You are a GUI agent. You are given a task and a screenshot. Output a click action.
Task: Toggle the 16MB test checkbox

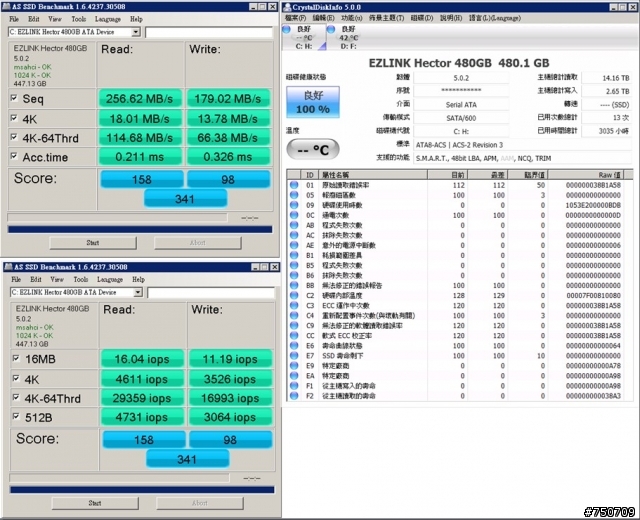(16, 358)
